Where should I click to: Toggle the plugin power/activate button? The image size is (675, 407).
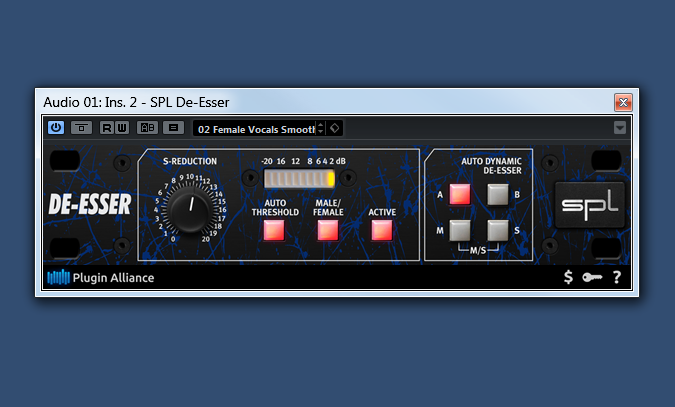[x=56, y=128]
